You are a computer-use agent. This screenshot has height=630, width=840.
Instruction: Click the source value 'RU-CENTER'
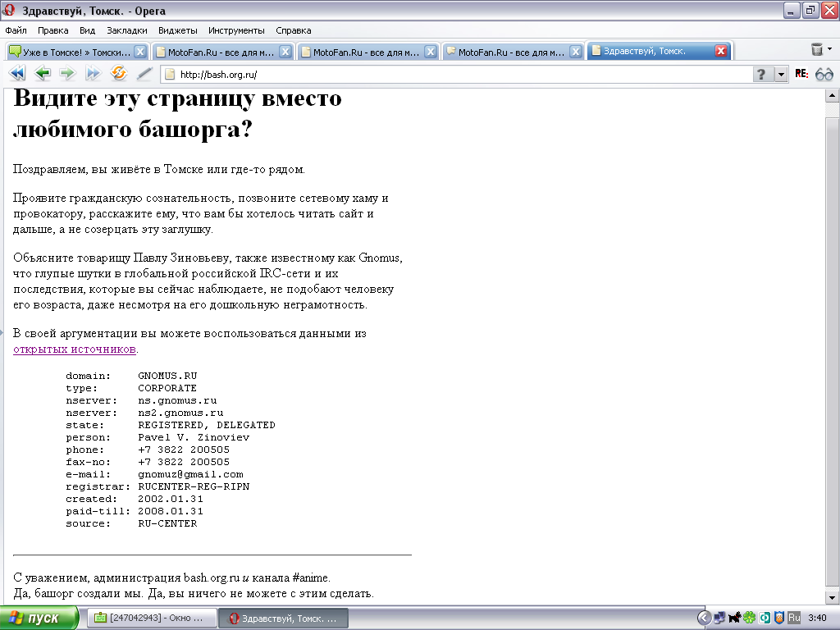(167, 524)
